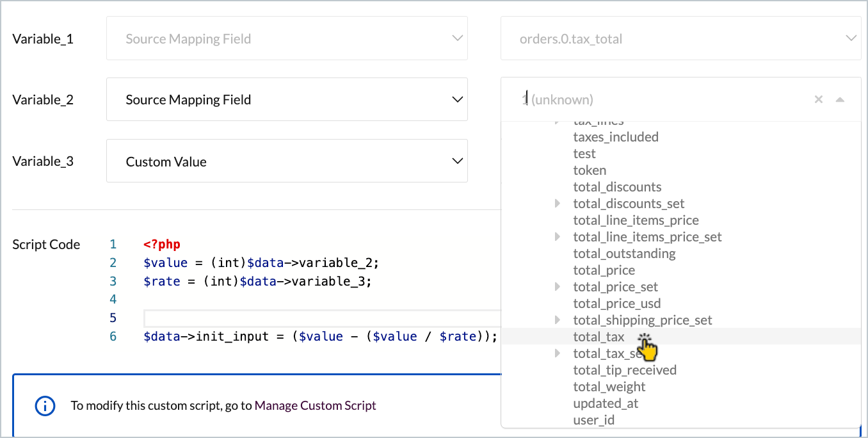Open the orders.0.tax_total dropdown
This screenshot has height=438, width=868.
click(x=680, y=38)
